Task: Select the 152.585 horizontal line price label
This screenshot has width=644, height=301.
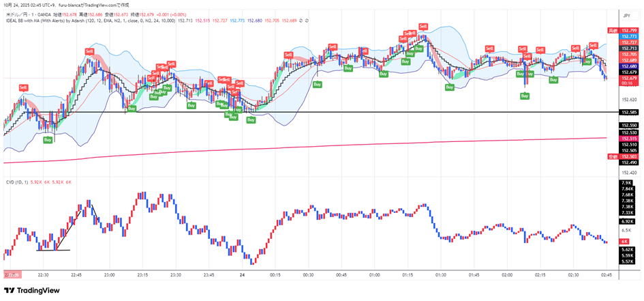Action: 628,112
